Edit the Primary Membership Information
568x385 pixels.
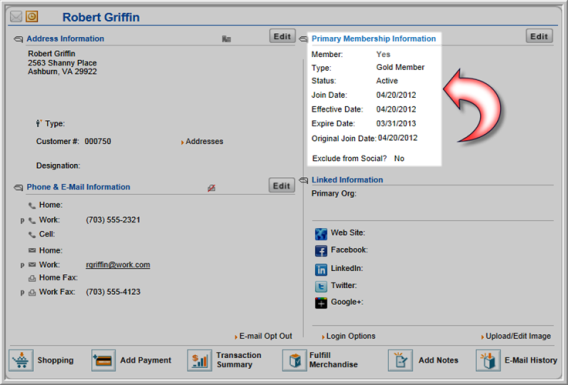click(x=539, y=36)
